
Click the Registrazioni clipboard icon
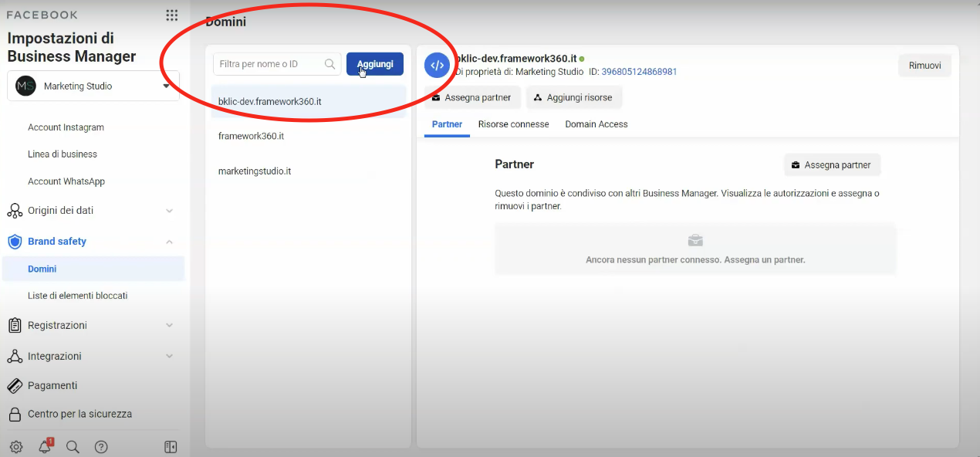click(x=15, y=326)
